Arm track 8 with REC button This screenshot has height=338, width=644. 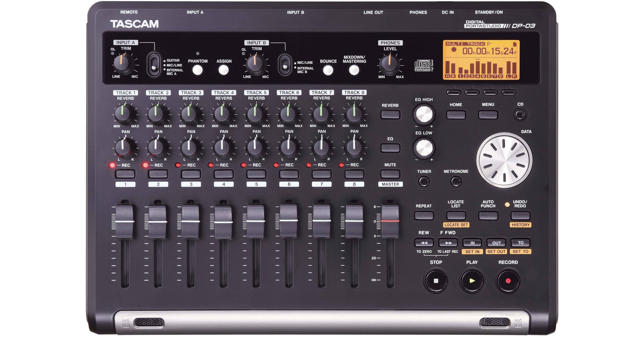(x=354, y=174)
